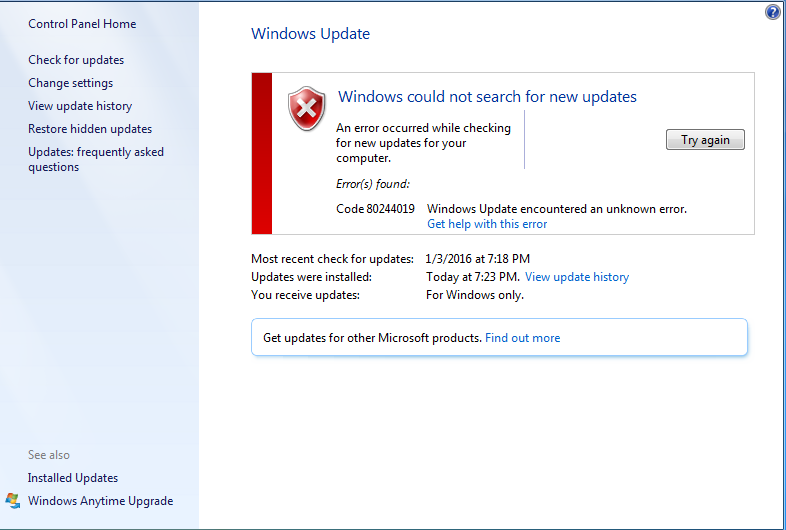
Task: Open the help question mark icon
Action: pyautogui.click(x=772, y=12)
